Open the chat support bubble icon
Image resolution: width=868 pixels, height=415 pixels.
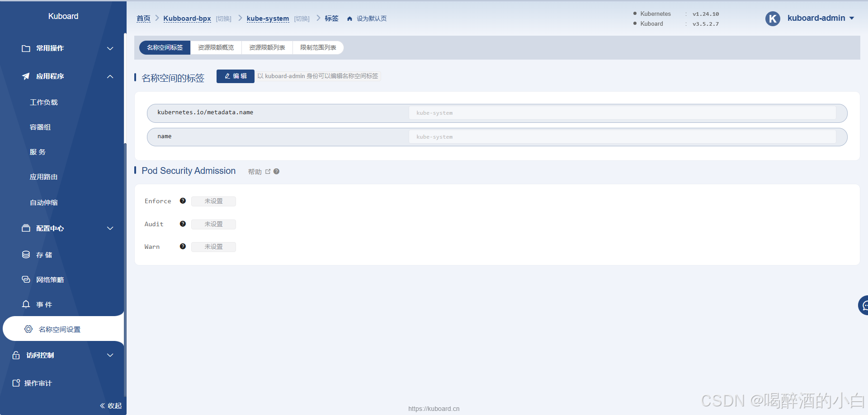point(863,306)
